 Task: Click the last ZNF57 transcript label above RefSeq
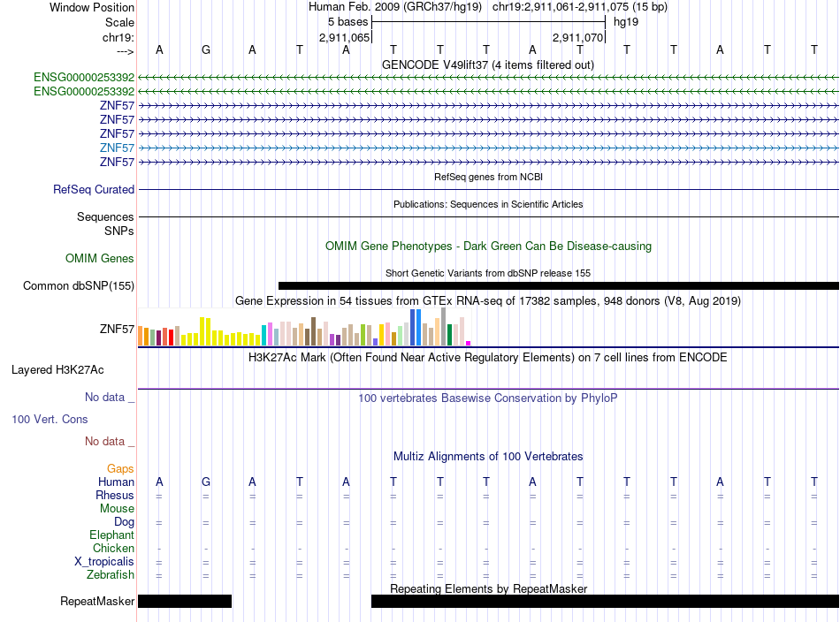click(117, 162)
